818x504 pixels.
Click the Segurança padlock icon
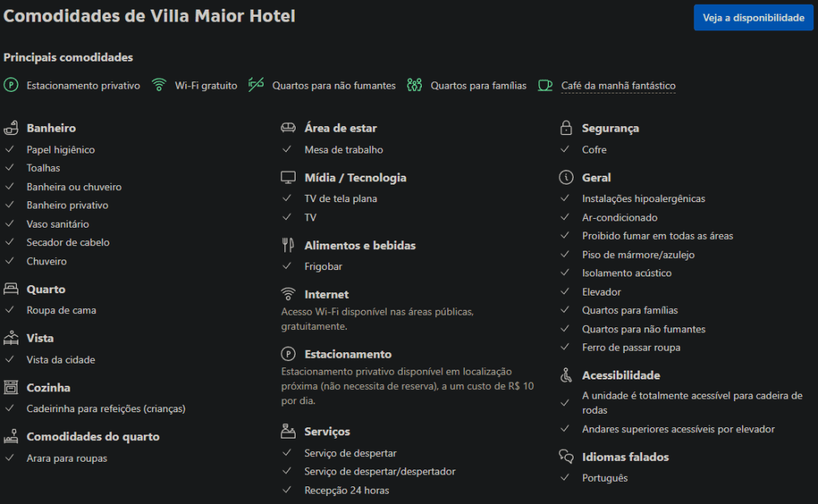(x=566, y=128)
